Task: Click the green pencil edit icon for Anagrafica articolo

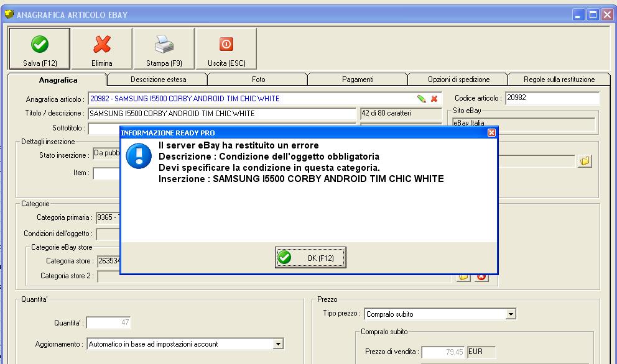Action: (x=422, y=99)
